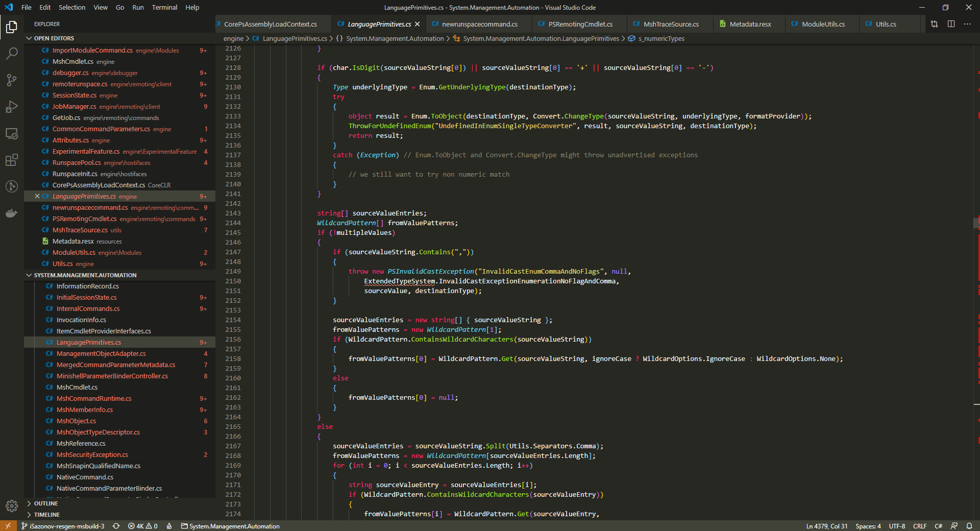Viewport: 980px width, 531px height.
Task: Open the Search view icon
Action: [12, 53]
